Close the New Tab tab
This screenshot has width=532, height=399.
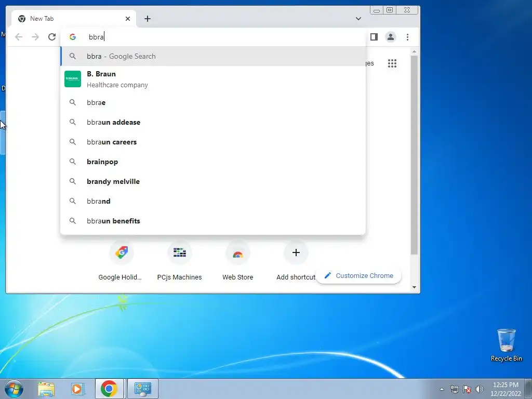[128, 19]
